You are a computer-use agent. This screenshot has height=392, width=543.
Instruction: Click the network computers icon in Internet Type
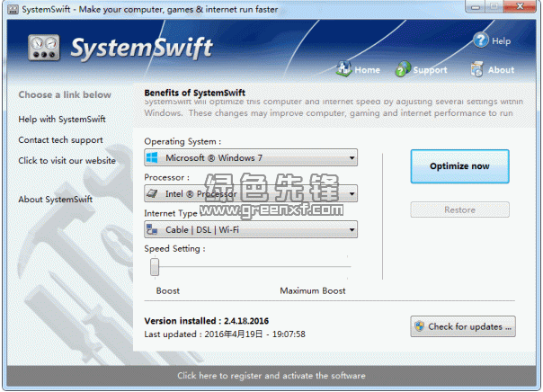(x=152, y=229)
